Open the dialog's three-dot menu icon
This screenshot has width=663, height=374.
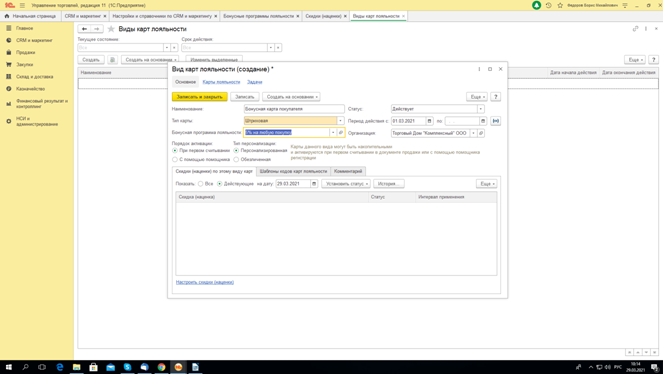(479, 69)
